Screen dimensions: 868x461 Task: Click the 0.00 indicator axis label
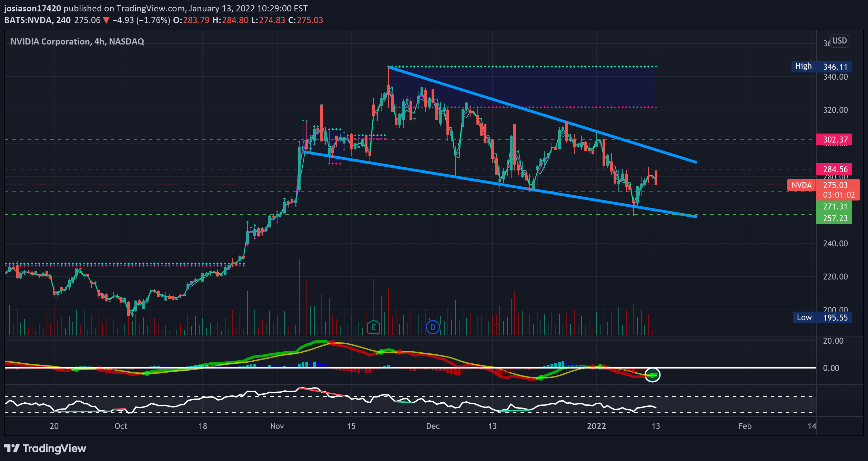tap(831, 368)
